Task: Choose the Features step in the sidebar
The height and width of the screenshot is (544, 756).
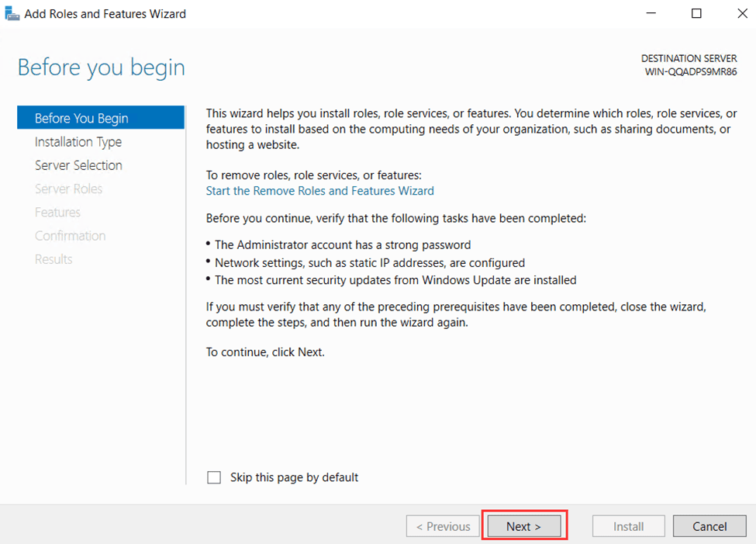Action: pyautogui.click(x=57, y=212)
